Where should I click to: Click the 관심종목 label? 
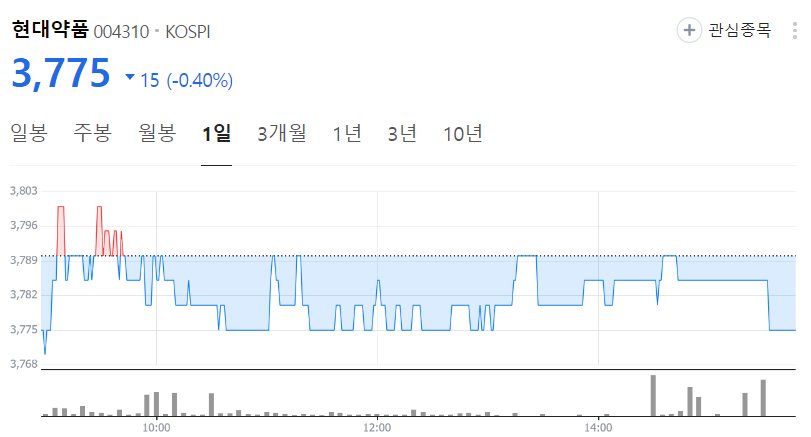pos(740,30)
